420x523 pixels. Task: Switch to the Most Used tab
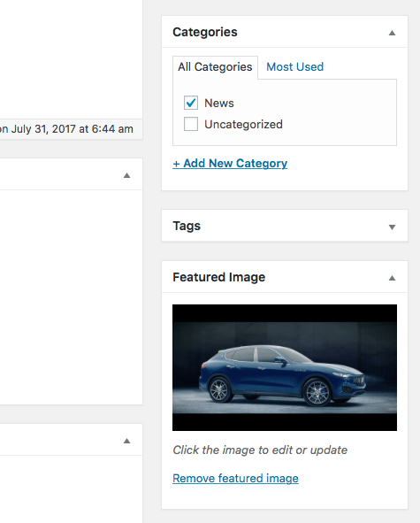[x=294, y=66]
